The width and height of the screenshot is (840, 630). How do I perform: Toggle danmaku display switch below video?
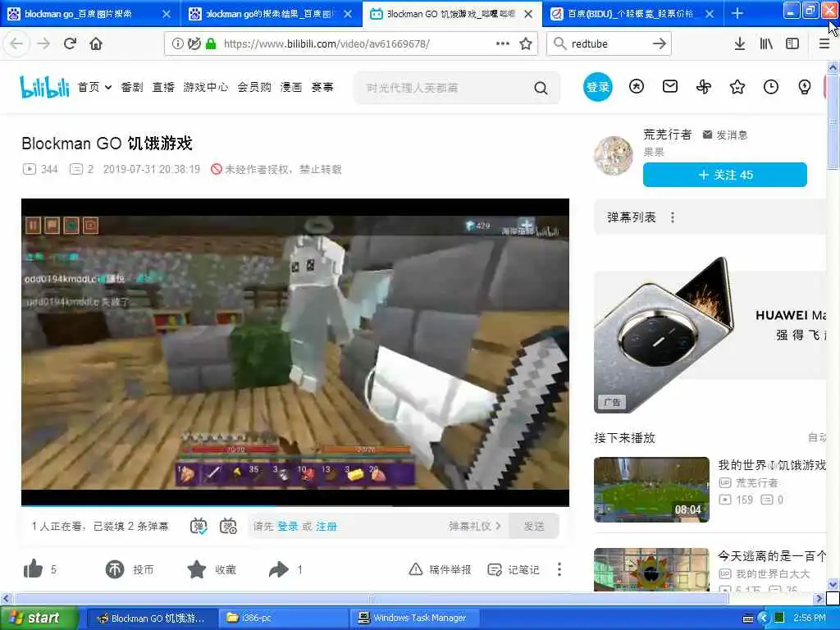199,526
